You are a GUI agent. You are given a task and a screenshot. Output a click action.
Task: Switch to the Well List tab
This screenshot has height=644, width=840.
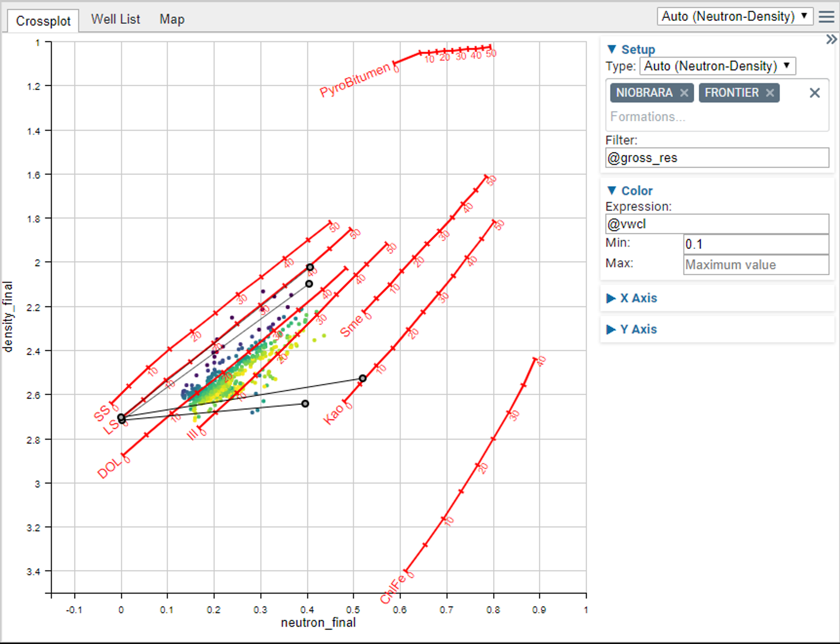click(x=115, y=19)
